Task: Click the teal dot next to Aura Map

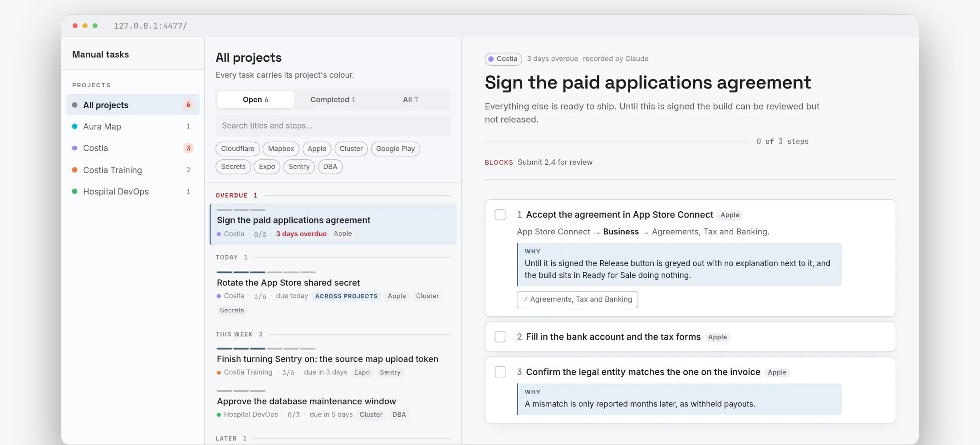Action: click(75, 127)
